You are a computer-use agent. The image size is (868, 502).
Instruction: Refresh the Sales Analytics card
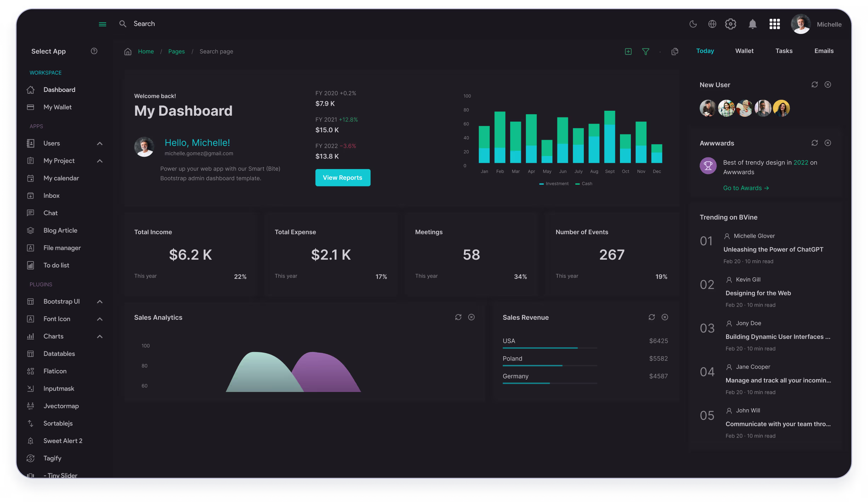pos(458,317)
